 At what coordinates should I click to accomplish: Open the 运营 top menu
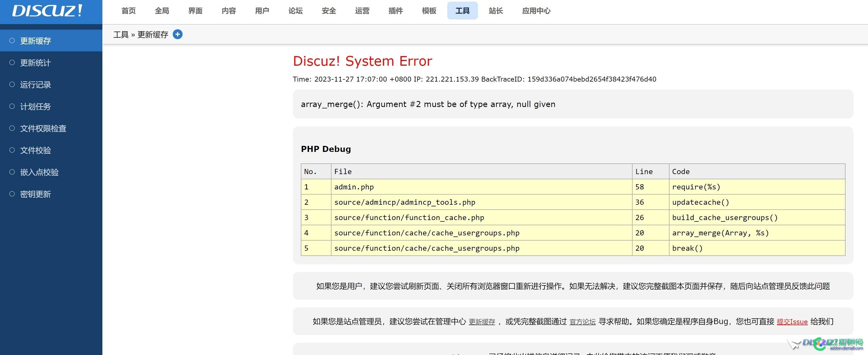pos(362,11)
